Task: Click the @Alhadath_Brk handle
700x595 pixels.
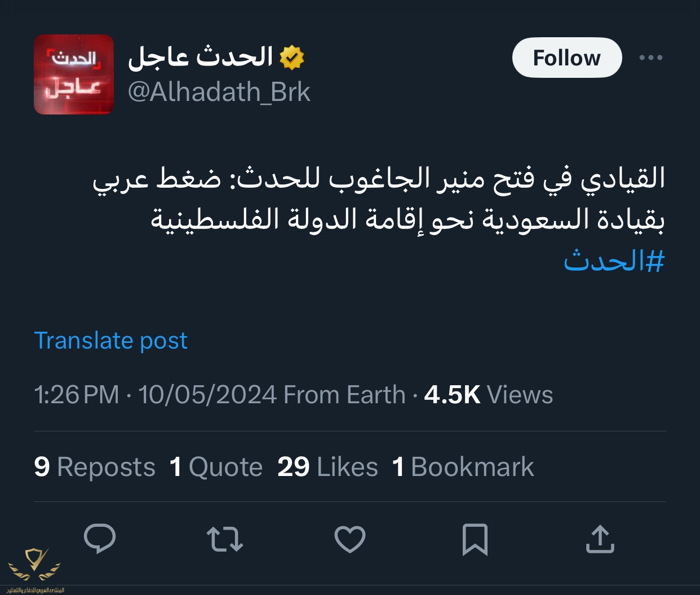Action: 219,92
